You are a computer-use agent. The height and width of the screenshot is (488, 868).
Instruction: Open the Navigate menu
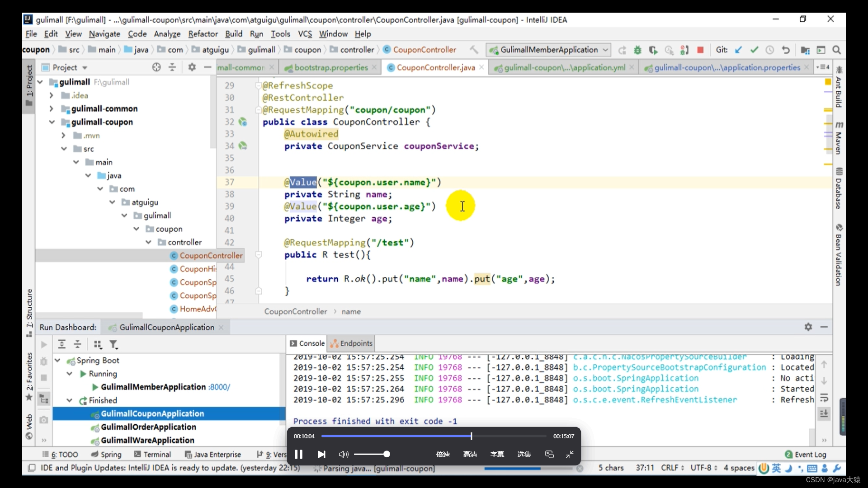104,34
